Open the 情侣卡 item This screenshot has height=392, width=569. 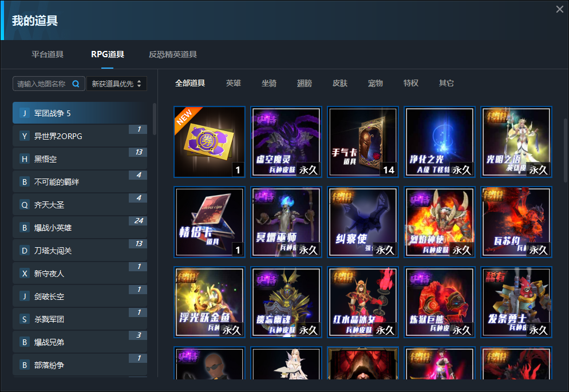tap(210, 222)
